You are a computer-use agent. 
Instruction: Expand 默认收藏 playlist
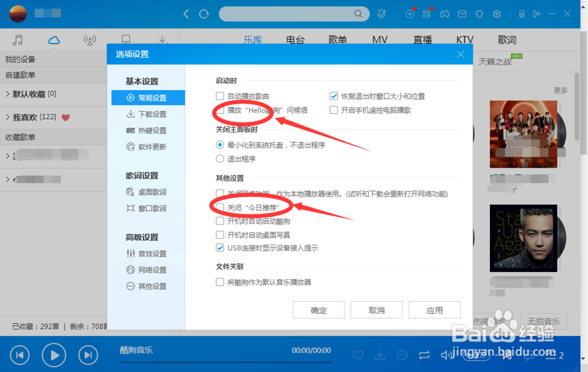[8, 94]
